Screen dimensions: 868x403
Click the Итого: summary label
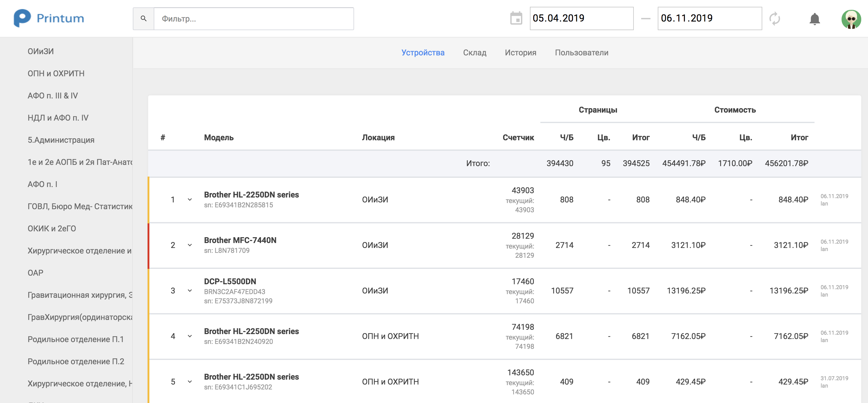coord(478,163)
